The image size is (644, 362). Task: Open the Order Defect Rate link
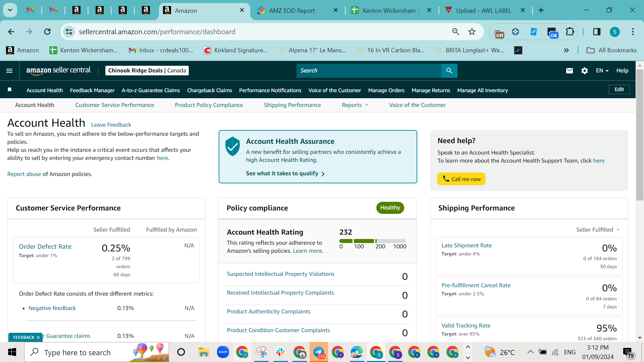pos(45,246)
